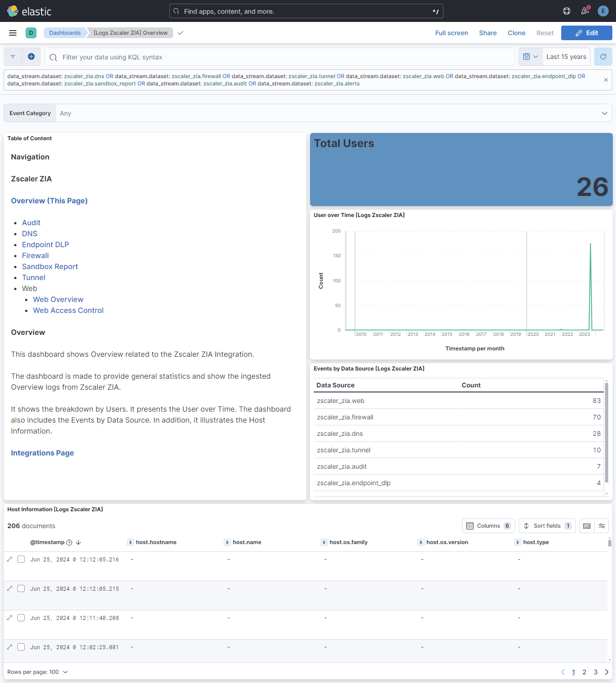
Task: Open the Audit dashboard link
Action: 31,222
